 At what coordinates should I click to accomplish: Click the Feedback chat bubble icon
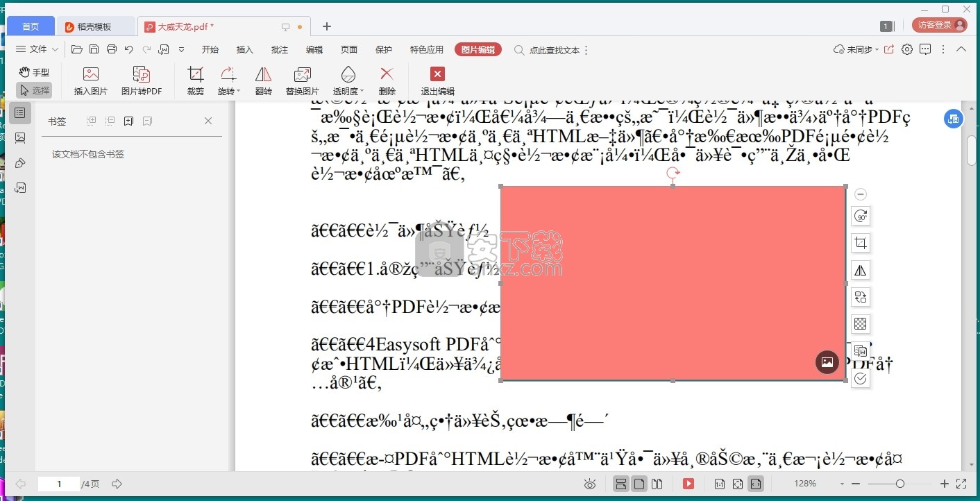click(925, 49)
